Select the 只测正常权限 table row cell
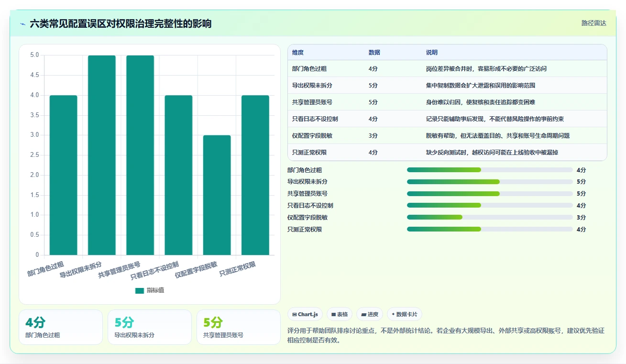626x364 pixels. click(x=309, y=153)
